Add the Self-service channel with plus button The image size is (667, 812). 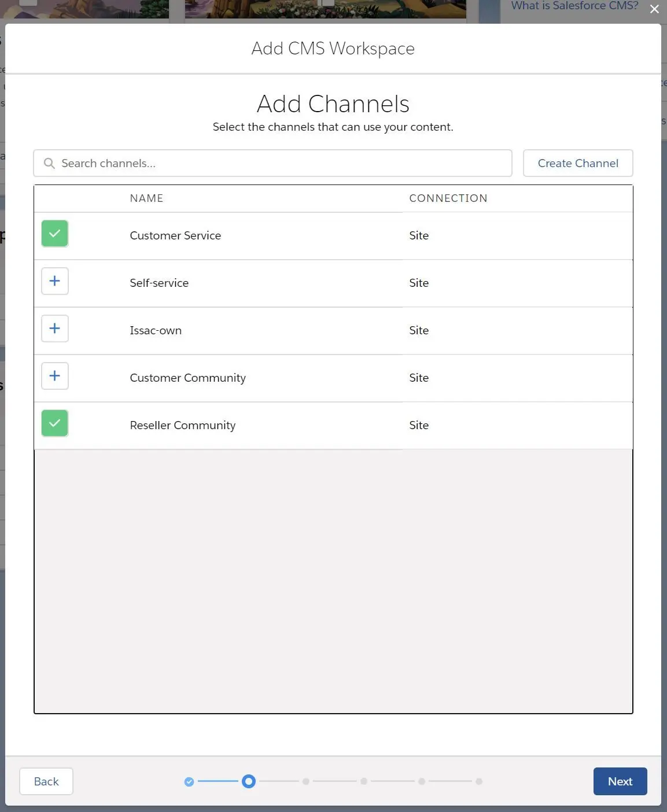[x=55, y=281]
